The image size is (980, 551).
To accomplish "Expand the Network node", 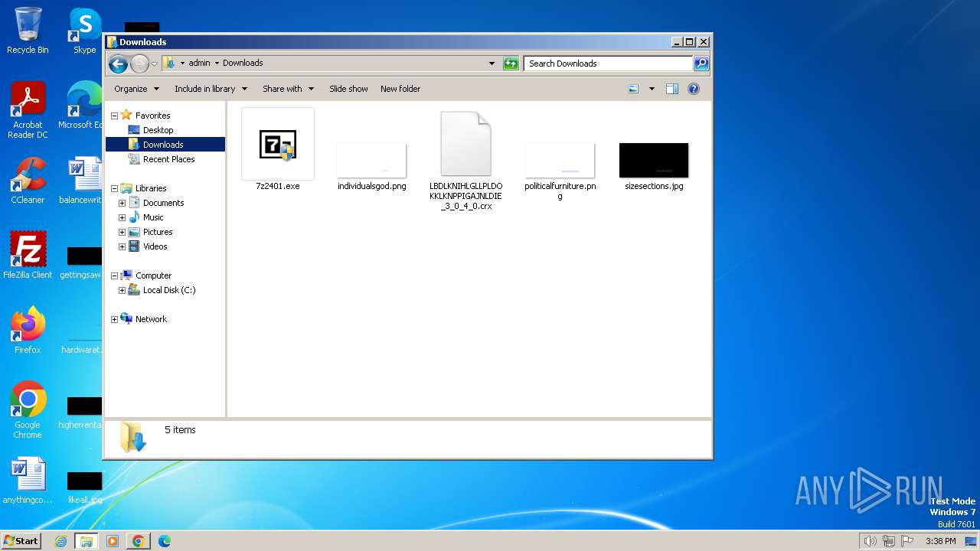I will (x=115, y=319).
